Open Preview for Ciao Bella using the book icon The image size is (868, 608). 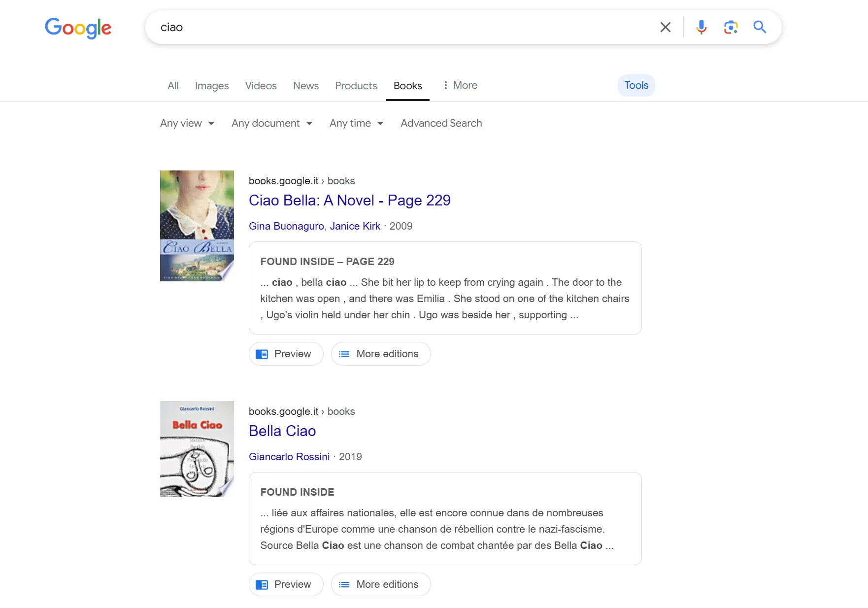262,354
